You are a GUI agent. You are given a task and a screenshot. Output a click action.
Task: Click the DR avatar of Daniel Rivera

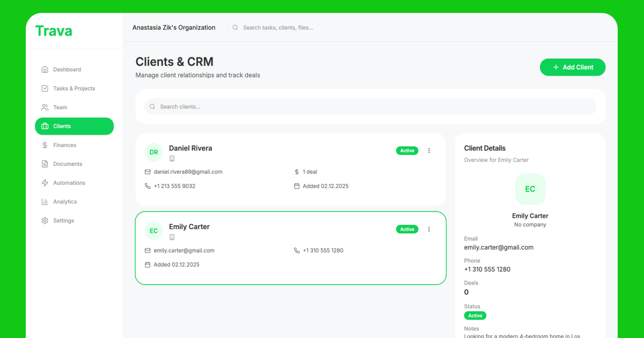(x=154, y=152)
